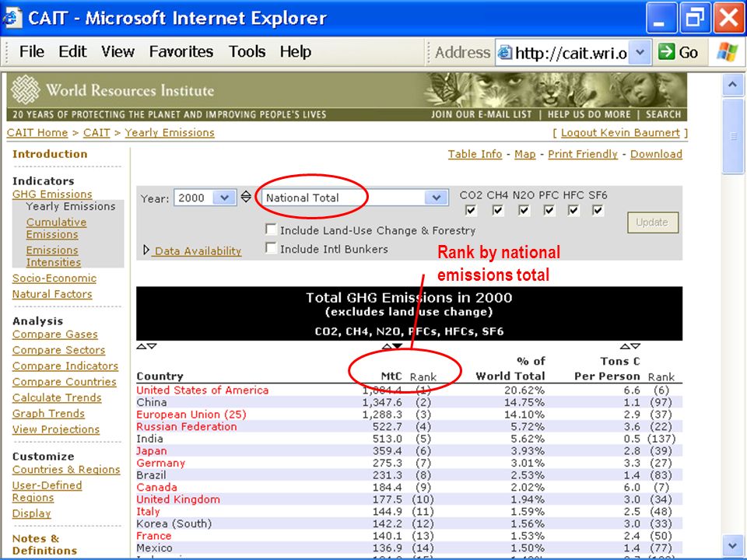747x560 pixels.
Task: Click SEARCH in the banner
Action: 663,114
